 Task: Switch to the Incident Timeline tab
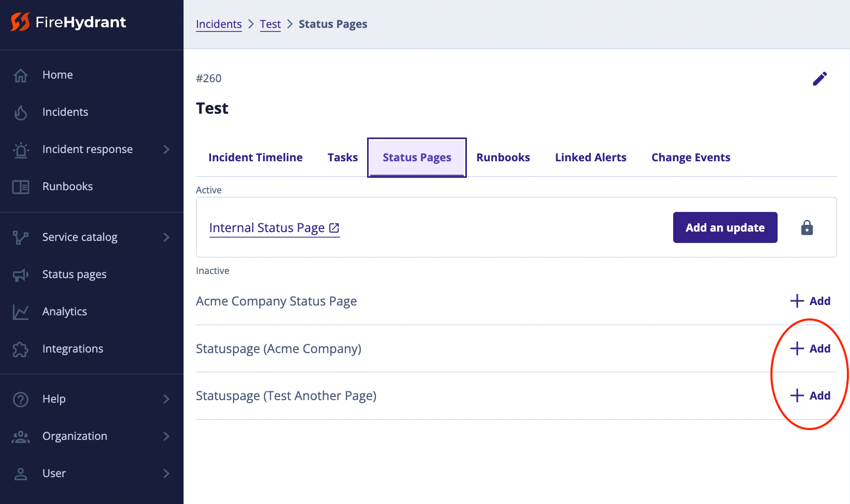point(255,158)
